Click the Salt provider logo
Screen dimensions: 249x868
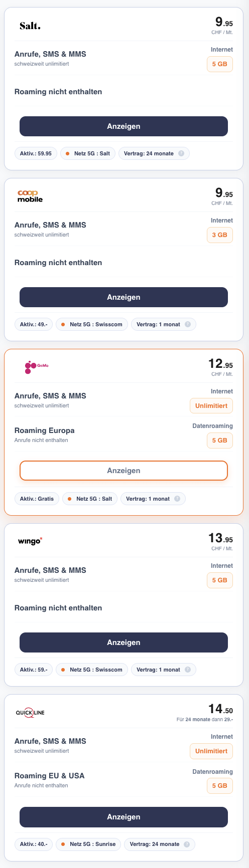pyautogui.click(x=30, y=26)
